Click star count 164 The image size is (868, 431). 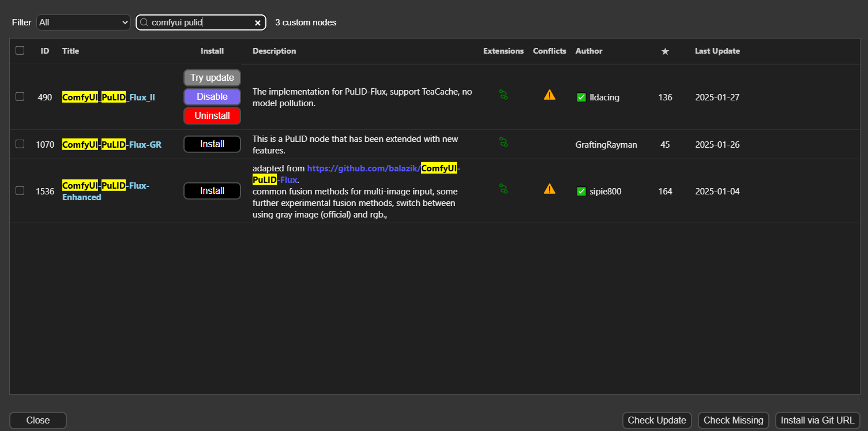pos(665,192)
